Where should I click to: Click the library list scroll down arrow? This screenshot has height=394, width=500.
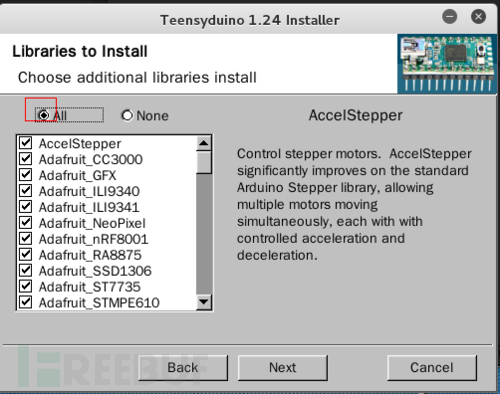point(204,302)
